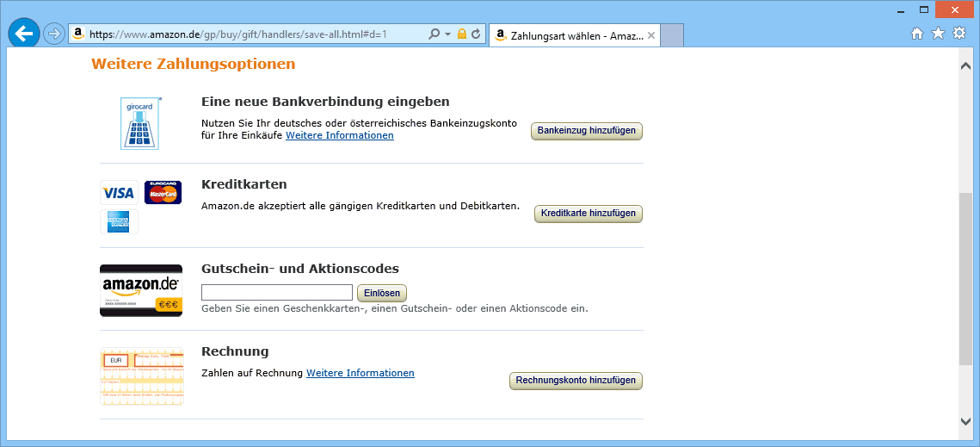Open favorites via the star icon
This screenshot has height=447, width=980.
[938, 34]
